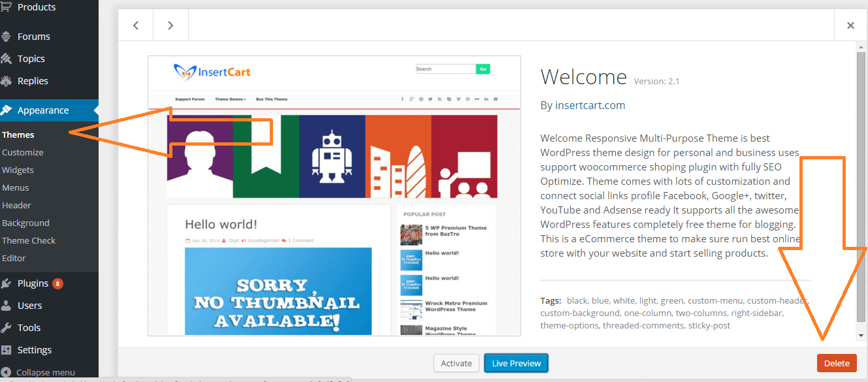Activate the Welcome theme
This screenshot has width=868, height=382.
(x=456, y=364)
